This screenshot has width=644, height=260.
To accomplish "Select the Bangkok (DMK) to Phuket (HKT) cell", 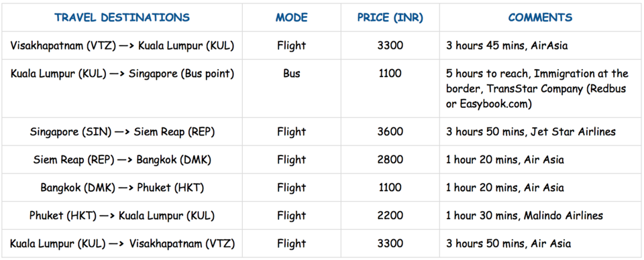I will 122,188.
